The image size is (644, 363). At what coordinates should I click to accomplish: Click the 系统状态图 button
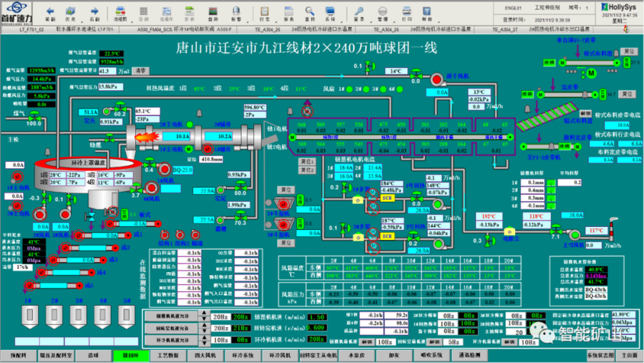click(600, 355)
